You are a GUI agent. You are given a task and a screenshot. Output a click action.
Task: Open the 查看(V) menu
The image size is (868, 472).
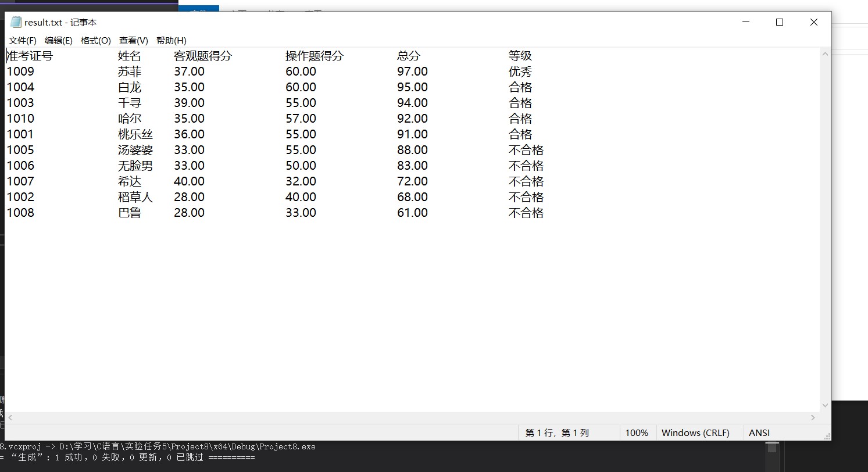click(134, 40)
